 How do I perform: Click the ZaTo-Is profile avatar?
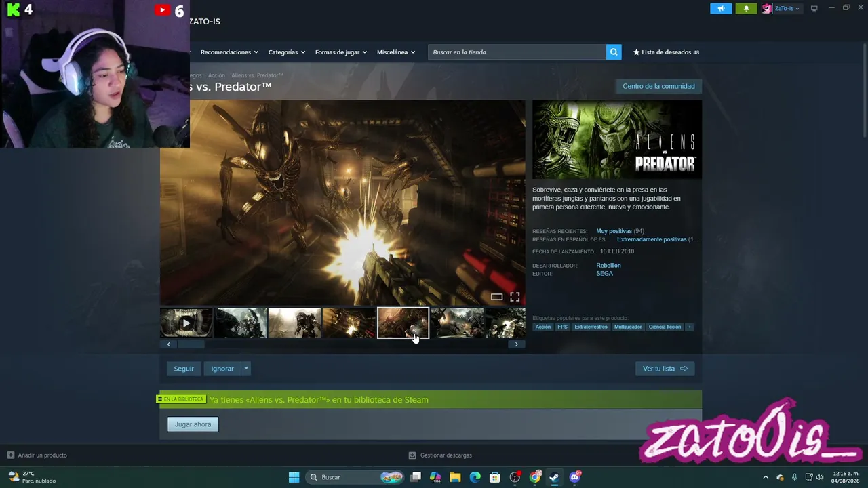767,9
